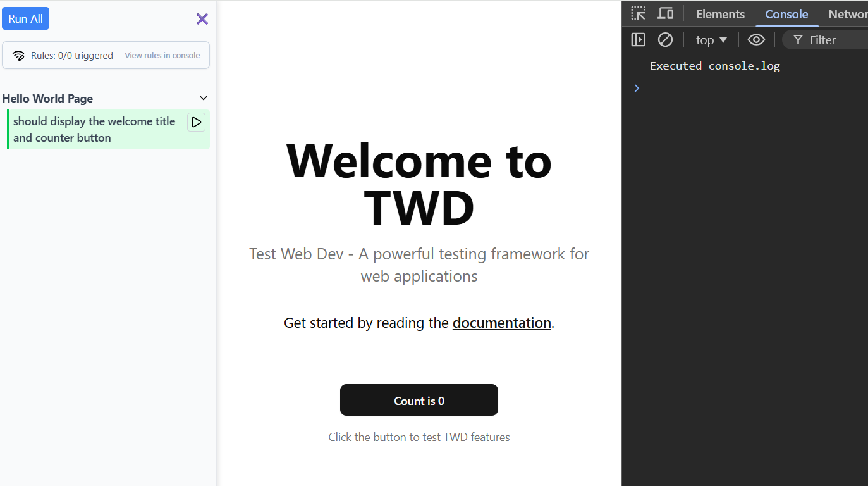The width and height of the screenshot is (868, 486).
Task: Show the console sidebar panel
Action: pos(638,39)
